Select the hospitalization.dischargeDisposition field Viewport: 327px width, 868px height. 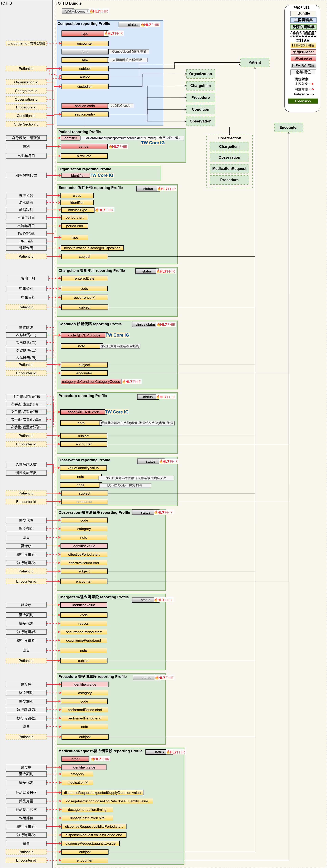pos(92,248)
